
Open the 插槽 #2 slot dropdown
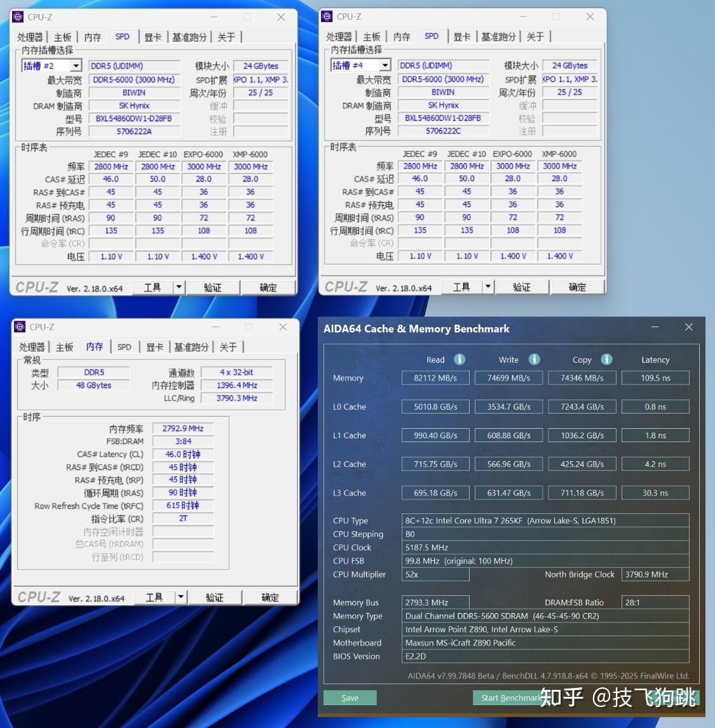(x=76, y=66)
